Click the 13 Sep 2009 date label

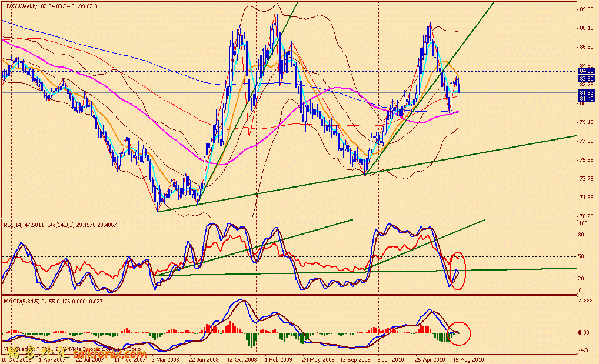[355, 359]
